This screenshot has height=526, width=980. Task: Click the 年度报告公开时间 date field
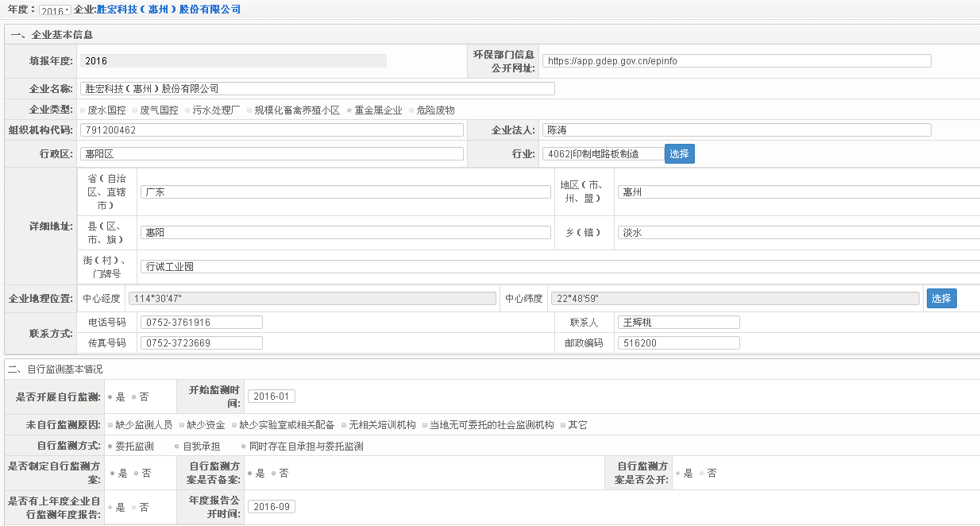pyautogui.click(x=271, y=507)
